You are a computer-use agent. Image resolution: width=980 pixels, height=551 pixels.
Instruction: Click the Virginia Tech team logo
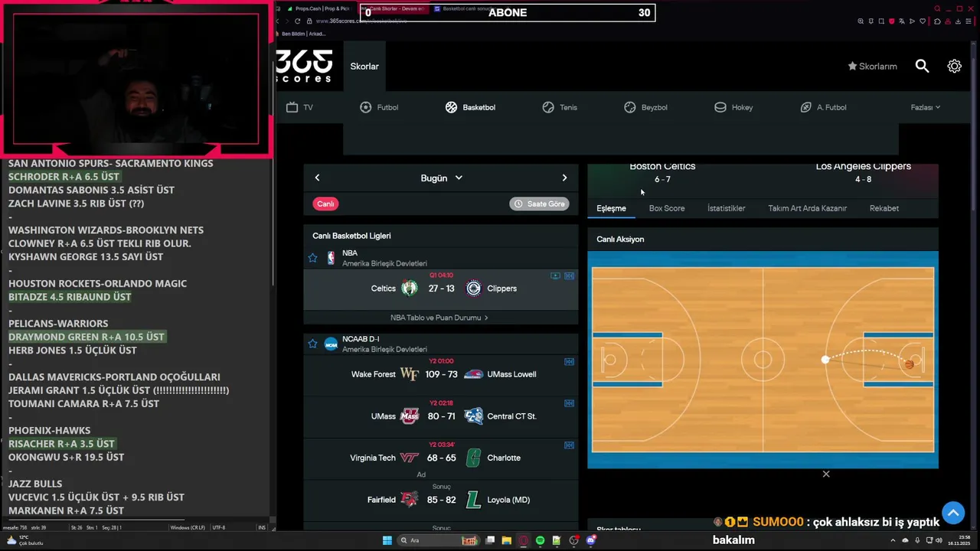pyautogui.click(x=410, y=458)
